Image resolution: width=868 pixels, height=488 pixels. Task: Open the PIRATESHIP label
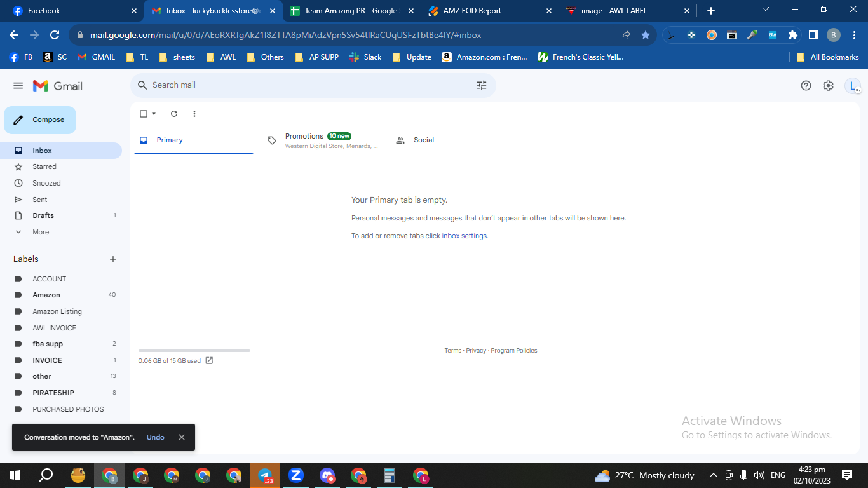pos(61,393)
